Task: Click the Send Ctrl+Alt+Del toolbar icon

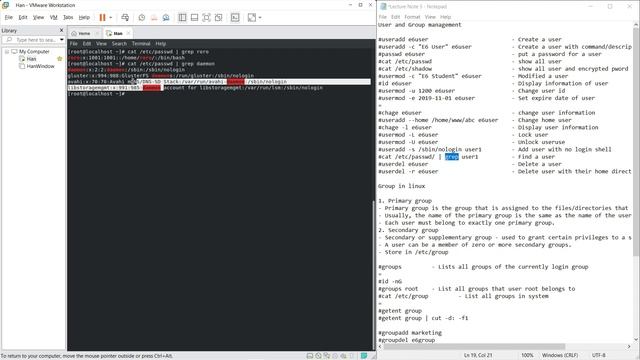Action: [x=125, y=18]
